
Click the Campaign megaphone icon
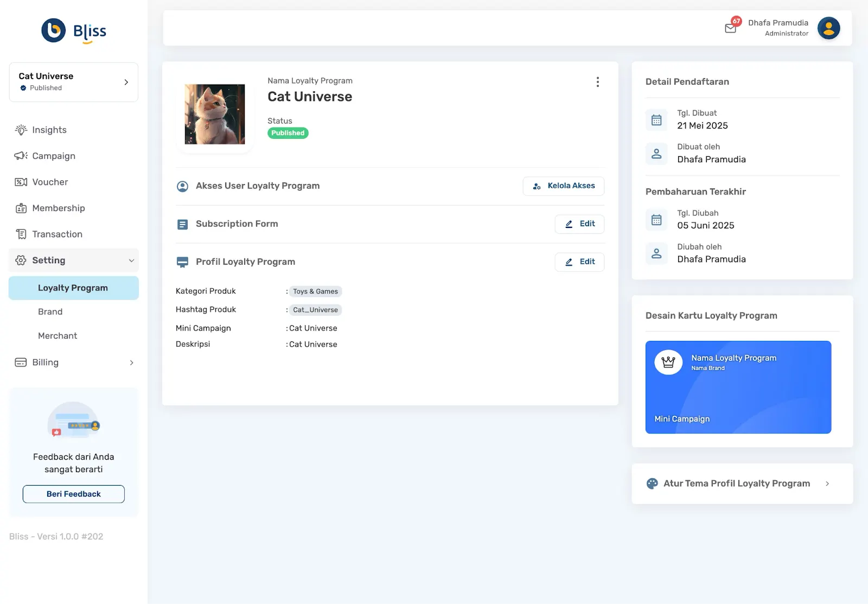tap(21, 156)
